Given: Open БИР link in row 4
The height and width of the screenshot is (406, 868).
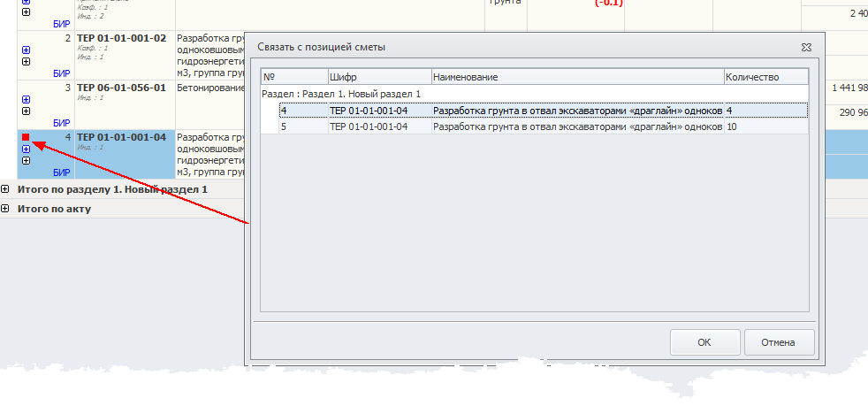Looking at the screenshot, I should click(x=61, y=172).
